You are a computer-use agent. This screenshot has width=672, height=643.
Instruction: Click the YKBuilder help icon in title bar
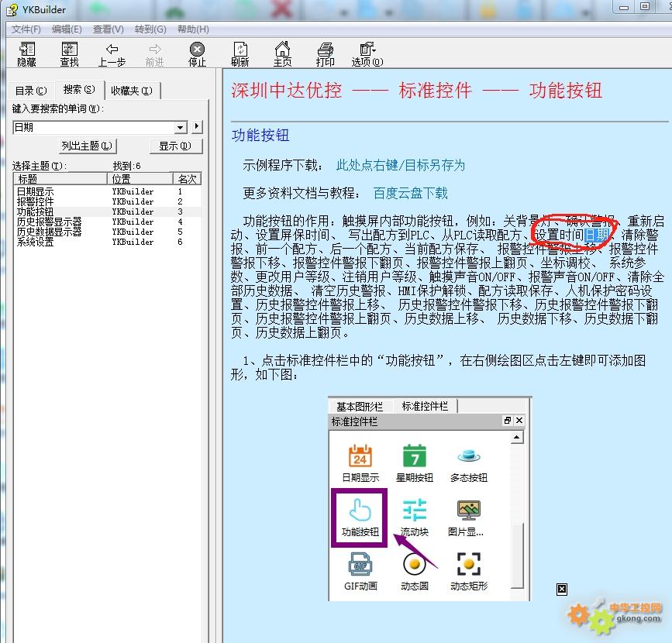tap(12, 9)
